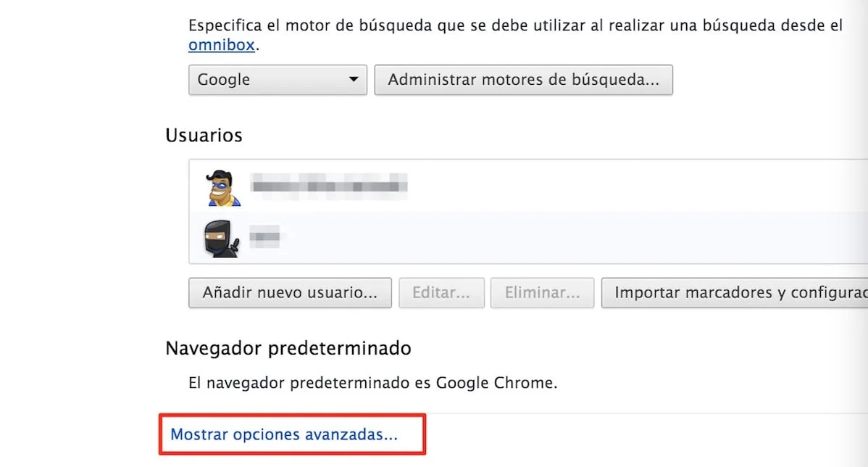Click Importar marcadores y configuración button
Screen dimensions: 868x467
[735, 292]
